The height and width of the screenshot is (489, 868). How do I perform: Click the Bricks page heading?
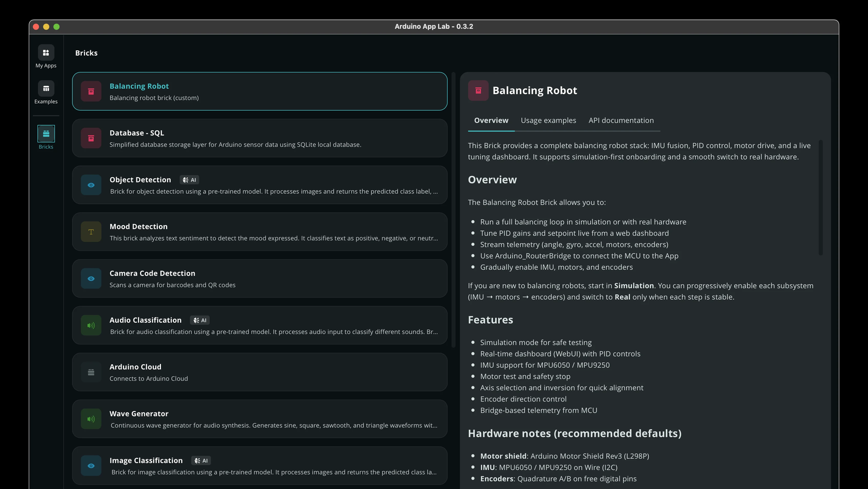86,53
